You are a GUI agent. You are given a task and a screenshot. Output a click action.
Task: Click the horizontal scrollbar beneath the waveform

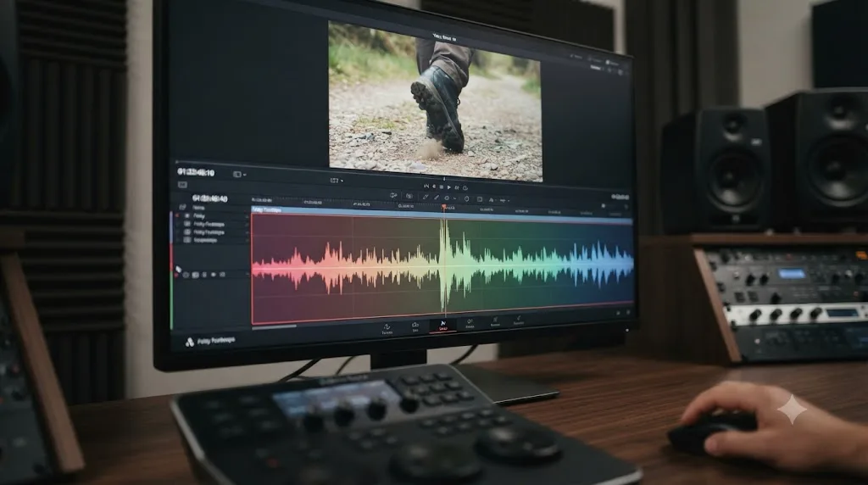coord(274,326)
